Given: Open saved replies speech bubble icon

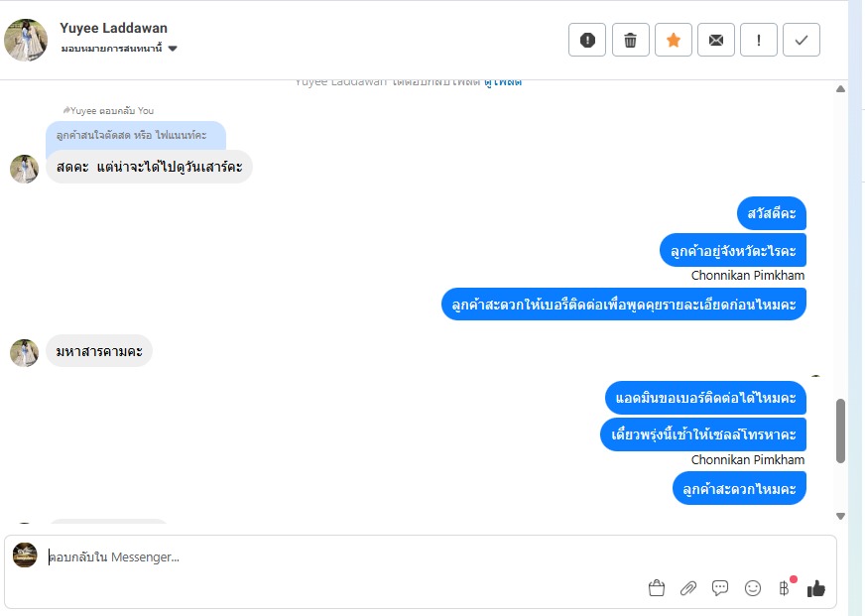Looking at the screenshot, I should pos(720,588).
